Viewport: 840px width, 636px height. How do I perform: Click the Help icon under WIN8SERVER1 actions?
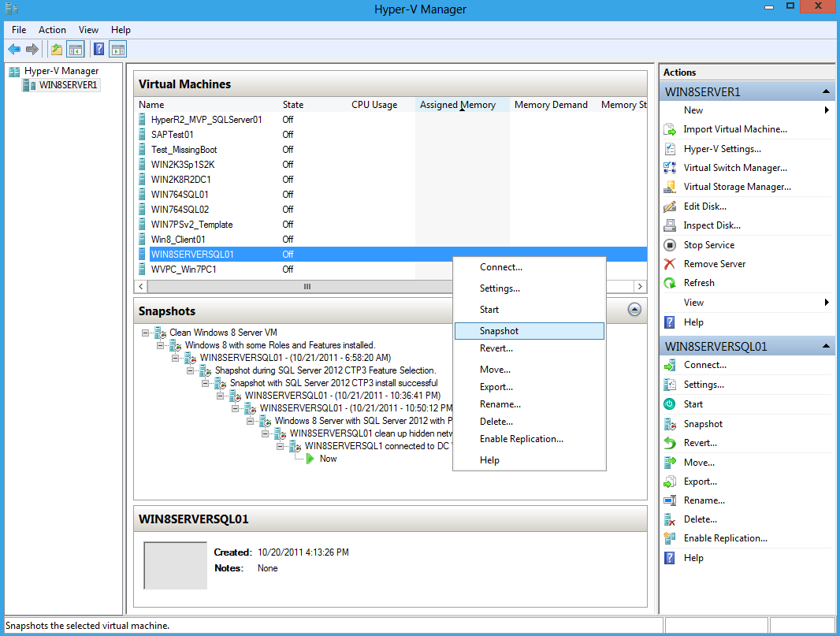coord(670,322)
